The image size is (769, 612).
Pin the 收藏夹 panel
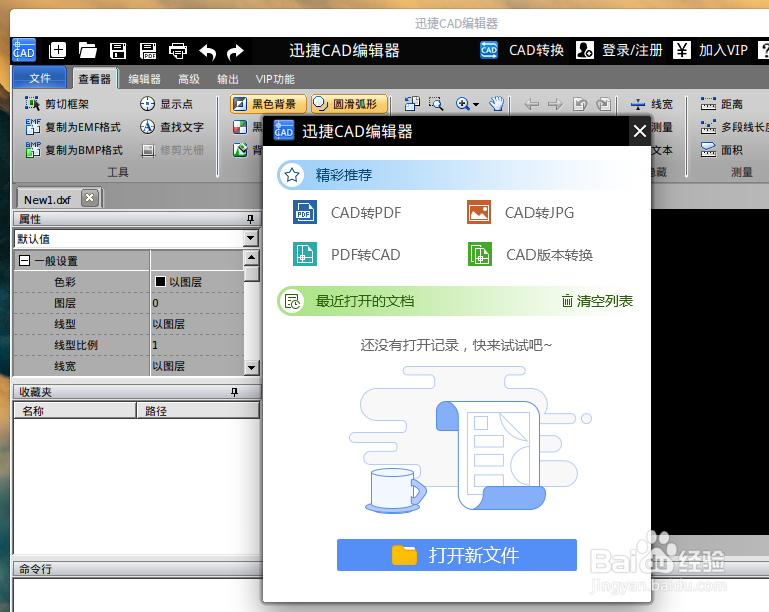coord(234,392)
